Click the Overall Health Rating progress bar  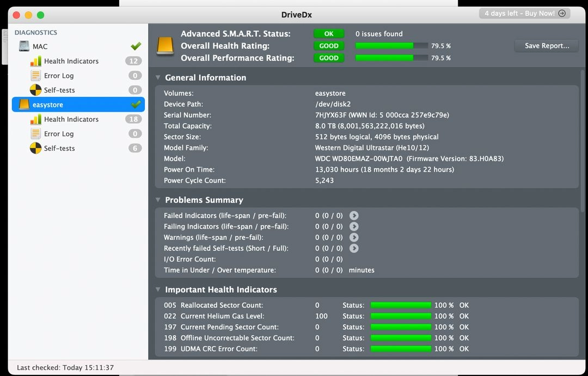click(x=391, y=46)
